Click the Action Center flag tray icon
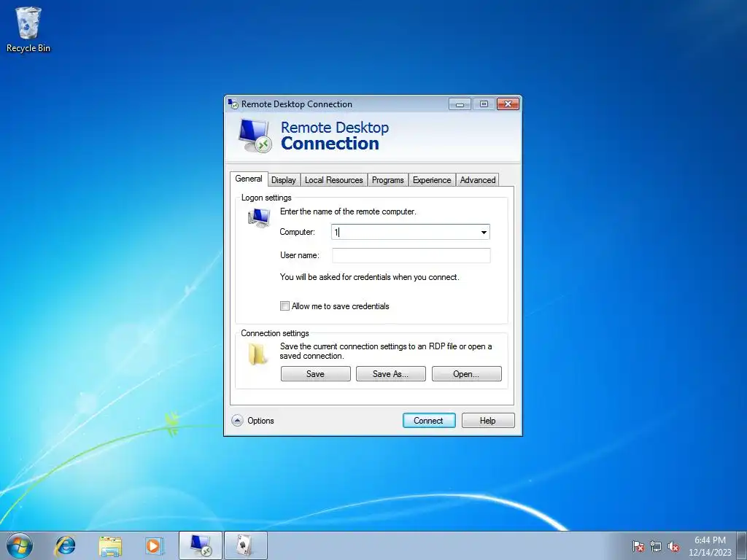This screenshot has width=747, height=560. coord(638,546)
